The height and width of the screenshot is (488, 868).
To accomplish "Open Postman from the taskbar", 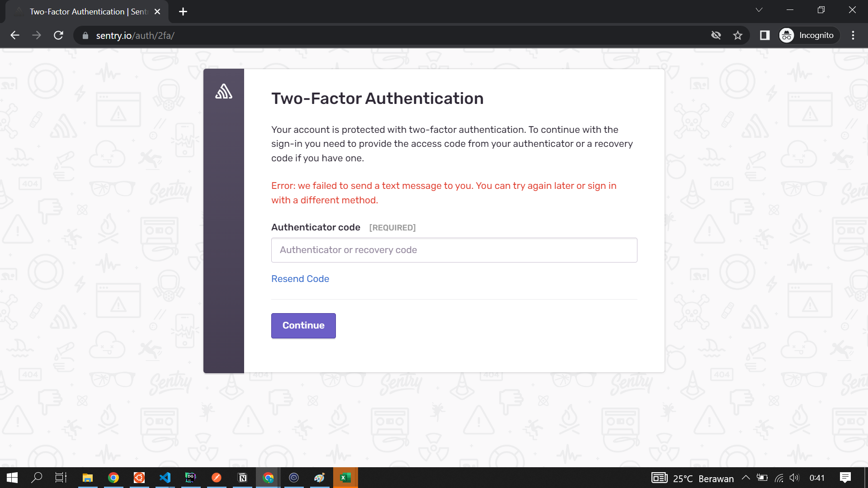I will (x=217, y=478).
